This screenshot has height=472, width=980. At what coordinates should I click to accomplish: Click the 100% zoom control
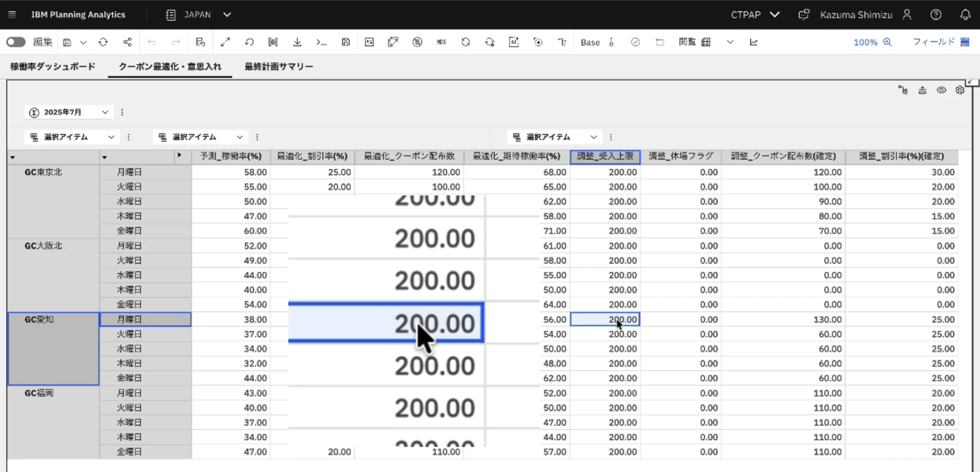point(872,42)
